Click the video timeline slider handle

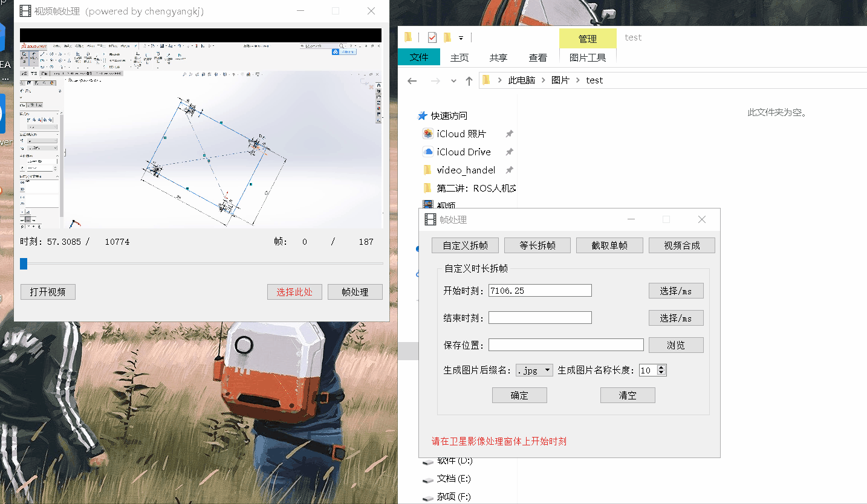click(24, 263)
